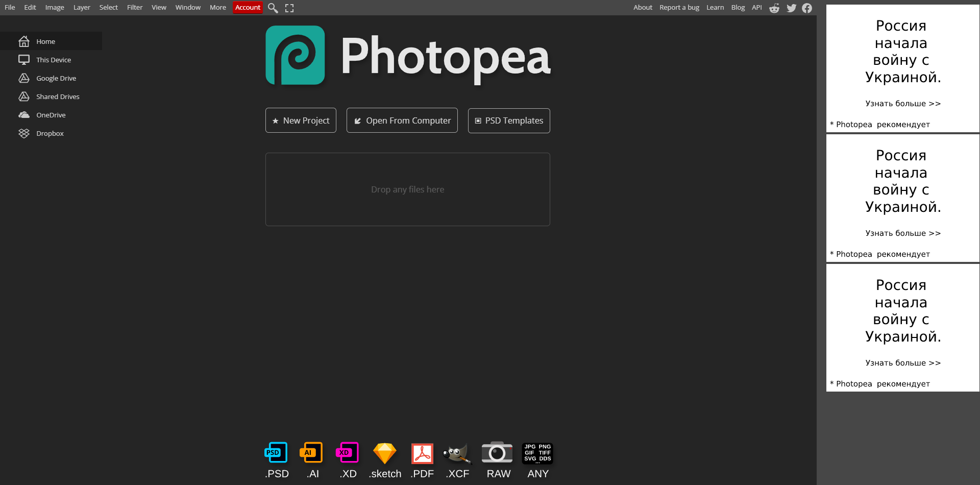Screen dimensions: 980x485
Task: Click the 'Drop any files here' area
Action: point(408,189)
